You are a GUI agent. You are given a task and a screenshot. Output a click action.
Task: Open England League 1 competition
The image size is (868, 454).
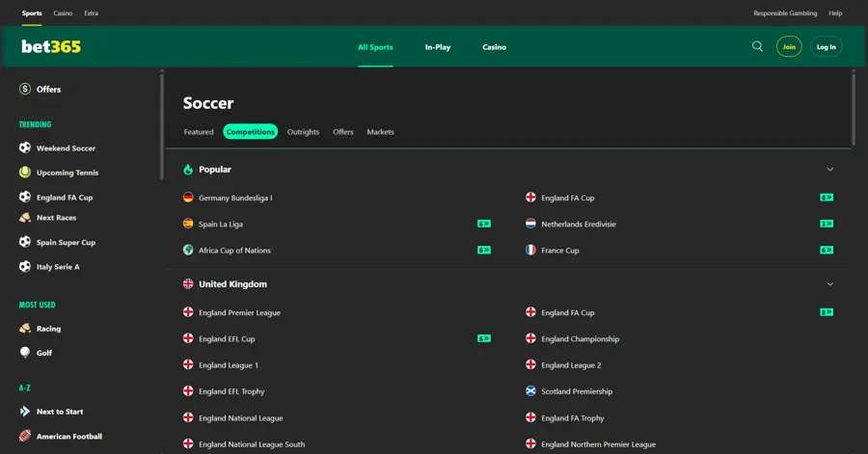(x=228, y=365)
